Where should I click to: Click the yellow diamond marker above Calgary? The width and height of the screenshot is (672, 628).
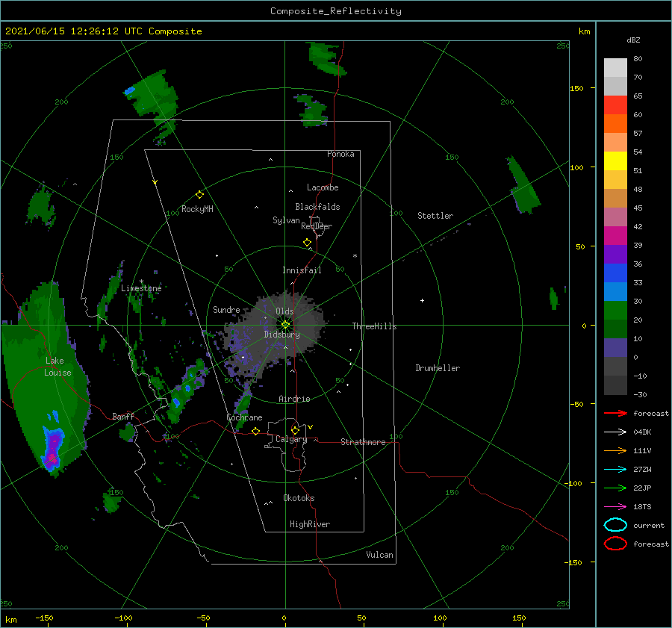click(x=295, y=430)
